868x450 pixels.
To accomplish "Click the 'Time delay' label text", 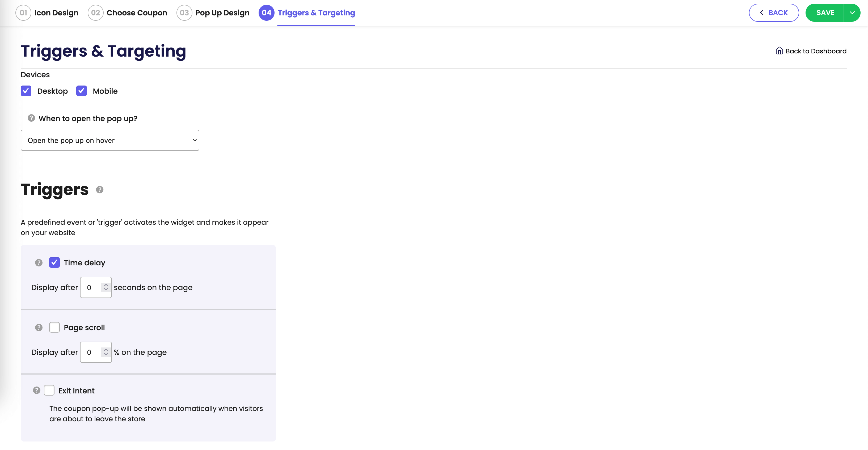I will point(85,263).
